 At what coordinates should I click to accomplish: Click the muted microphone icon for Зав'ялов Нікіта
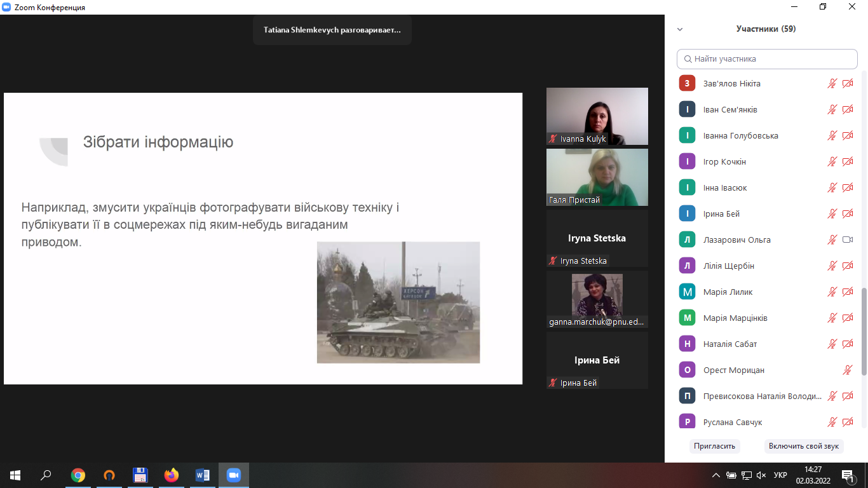(x=832, y=83)
